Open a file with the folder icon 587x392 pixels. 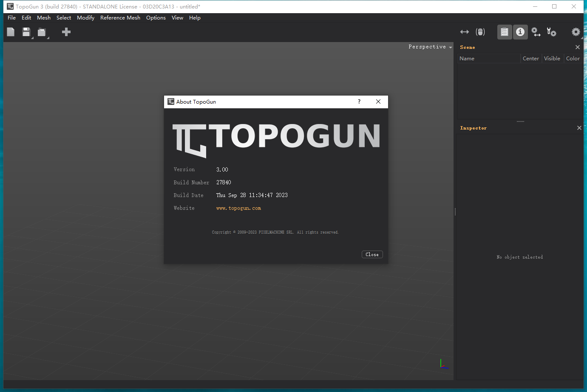pos(42,32)
